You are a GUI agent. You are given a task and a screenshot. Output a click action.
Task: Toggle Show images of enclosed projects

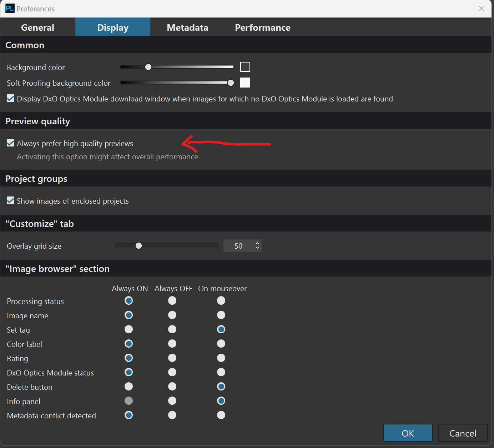[x=11, y=200]
